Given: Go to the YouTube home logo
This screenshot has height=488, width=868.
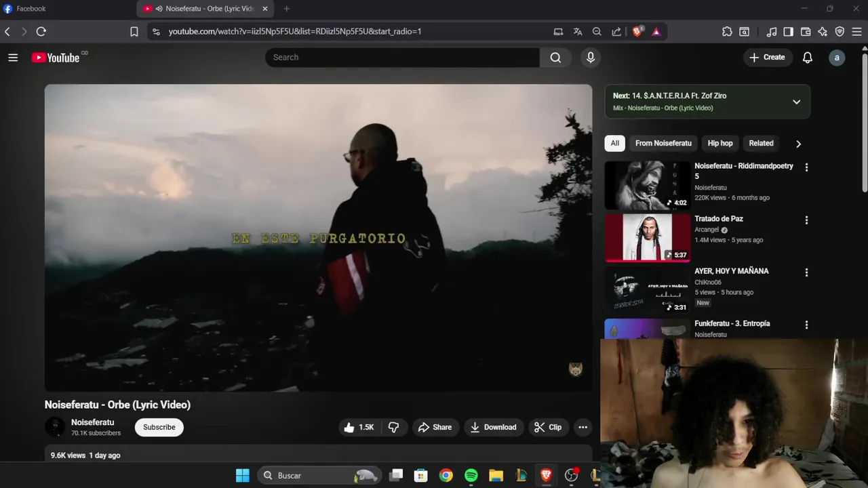Looking at the screenshot, I should [x=56, y=58].
